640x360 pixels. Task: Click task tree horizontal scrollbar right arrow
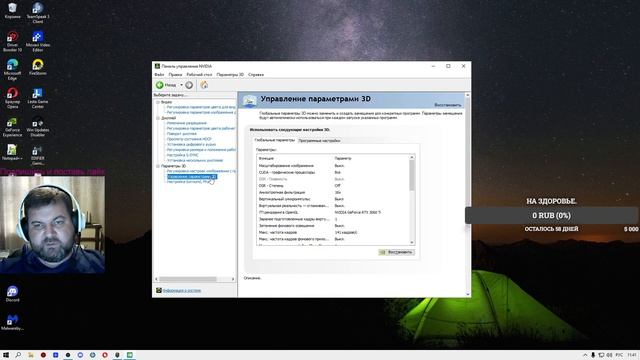click(233, 279)
